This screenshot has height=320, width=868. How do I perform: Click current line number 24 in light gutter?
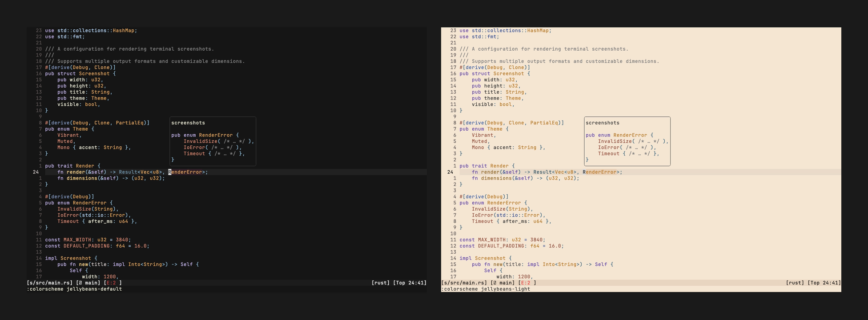(x=450, y=172)
